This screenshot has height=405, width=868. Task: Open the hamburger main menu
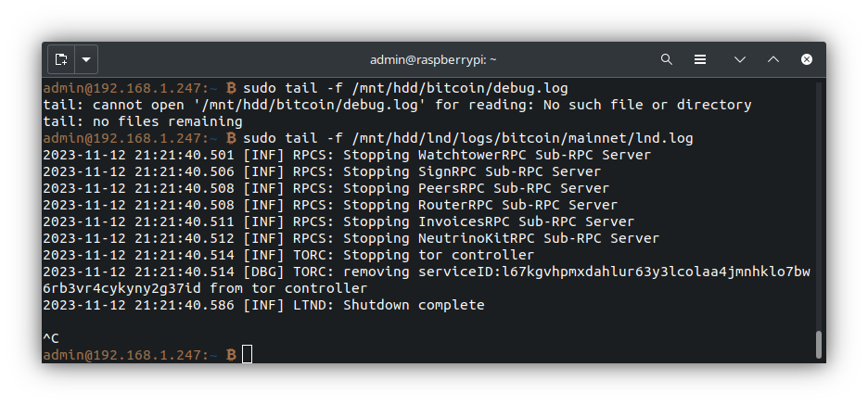[x=702, y=59]
